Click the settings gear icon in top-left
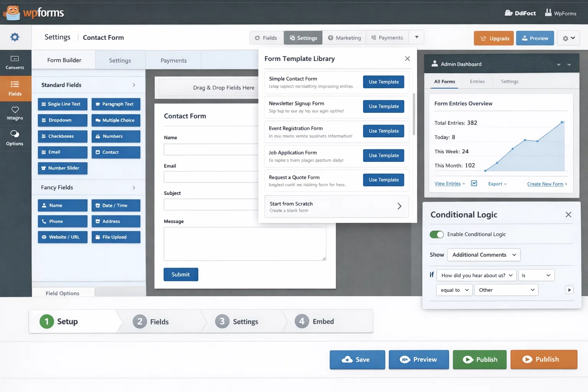Viewport: 588px width, 392px height. (x=15, y=37)
